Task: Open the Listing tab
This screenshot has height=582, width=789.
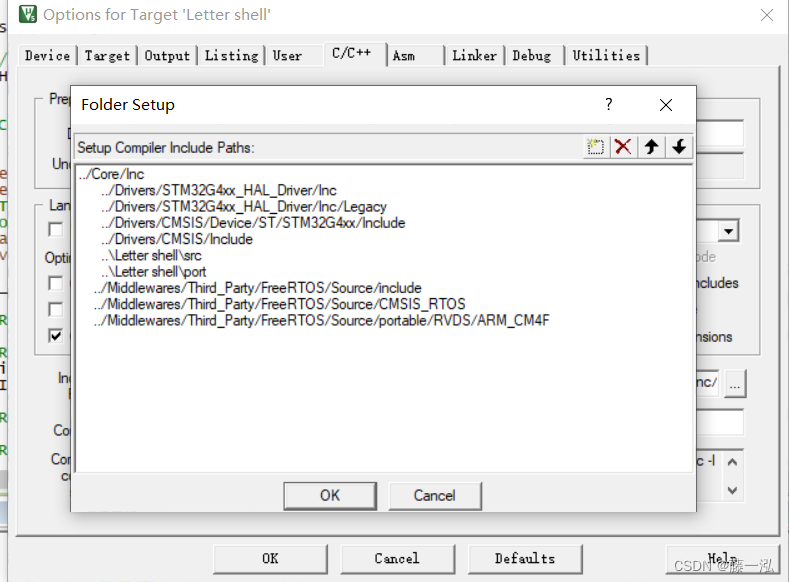Action: tap(231, 55)
